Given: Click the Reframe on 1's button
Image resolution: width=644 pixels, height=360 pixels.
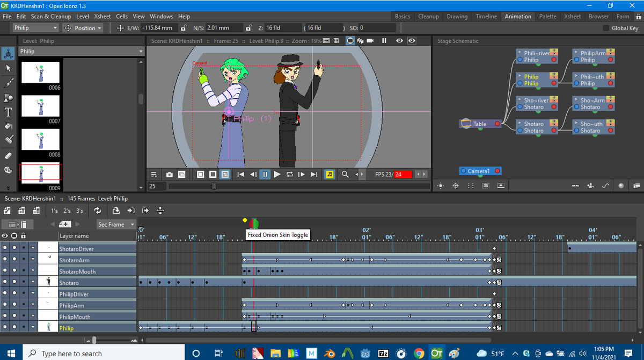Looking at the screenshot, I should (x=54, y=211).
